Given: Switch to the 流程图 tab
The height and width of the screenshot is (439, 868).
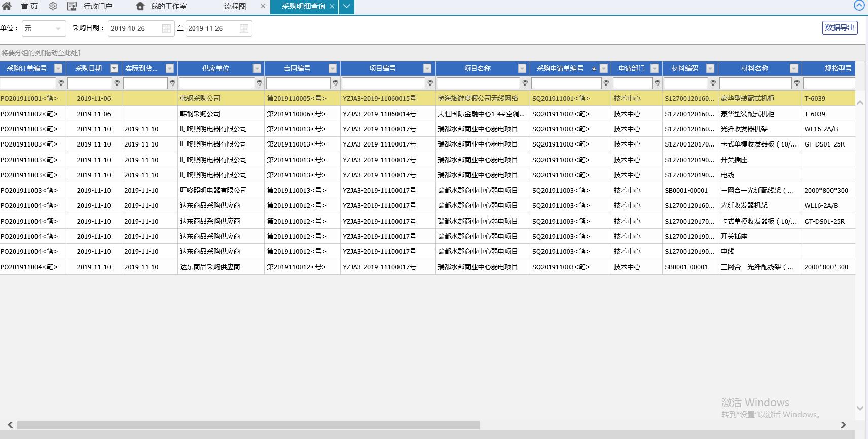Looking at the screenshot, I should [x=235, y=6].
